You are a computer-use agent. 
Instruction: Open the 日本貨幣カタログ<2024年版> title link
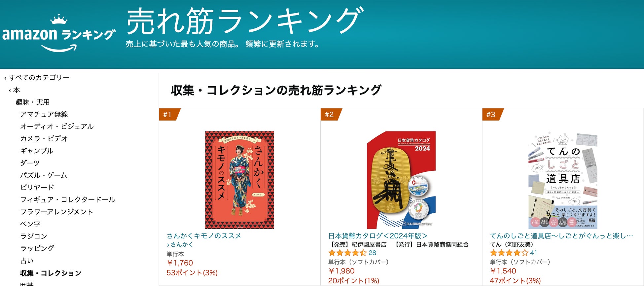pos(377,235)
